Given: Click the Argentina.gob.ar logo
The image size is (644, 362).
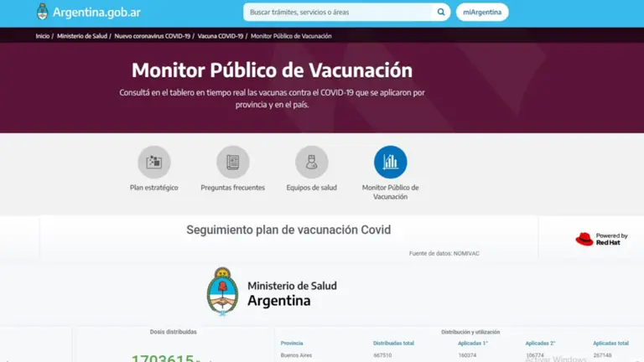Looking at the screenshot, I should click(x=88, y=13).
